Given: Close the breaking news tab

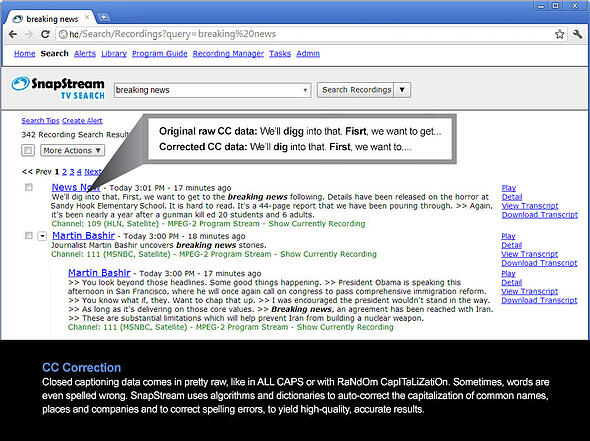Looking at the screenshot, I should 87,17.
